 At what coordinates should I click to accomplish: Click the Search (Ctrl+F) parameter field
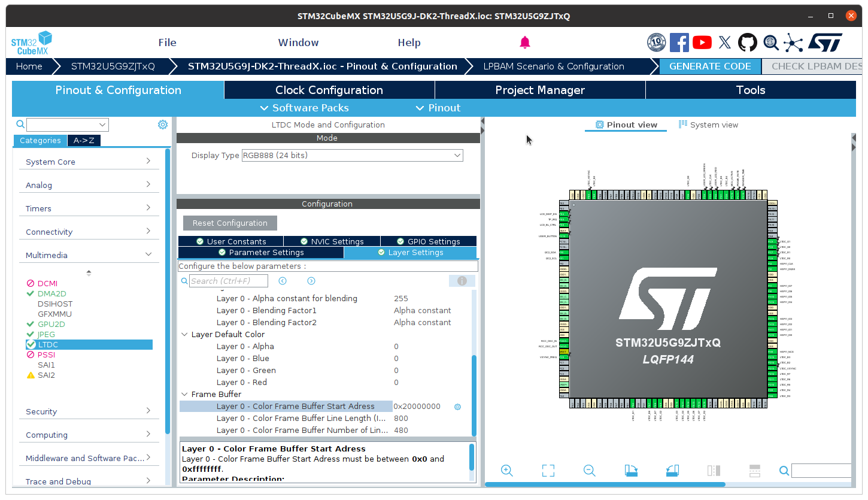tap(228, 280)
